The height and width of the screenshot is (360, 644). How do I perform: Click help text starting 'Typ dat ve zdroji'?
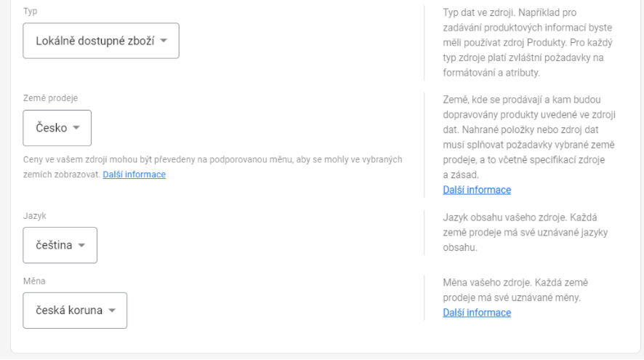528,42
